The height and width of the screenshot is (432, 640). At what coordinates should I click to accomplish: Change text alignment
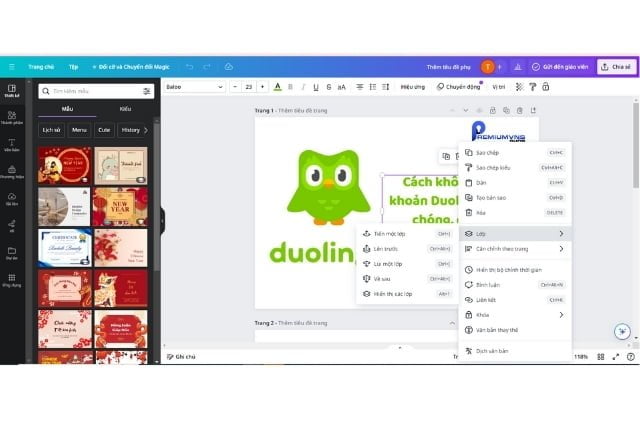pyautogui.click(x=360, y=87)
